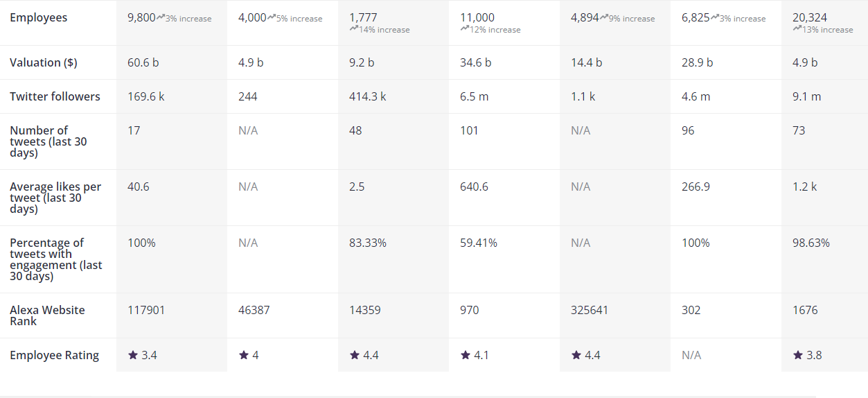
Task: Click the Alexa rank value 325641
Action: pyautogui.click(x=590, y=310)
